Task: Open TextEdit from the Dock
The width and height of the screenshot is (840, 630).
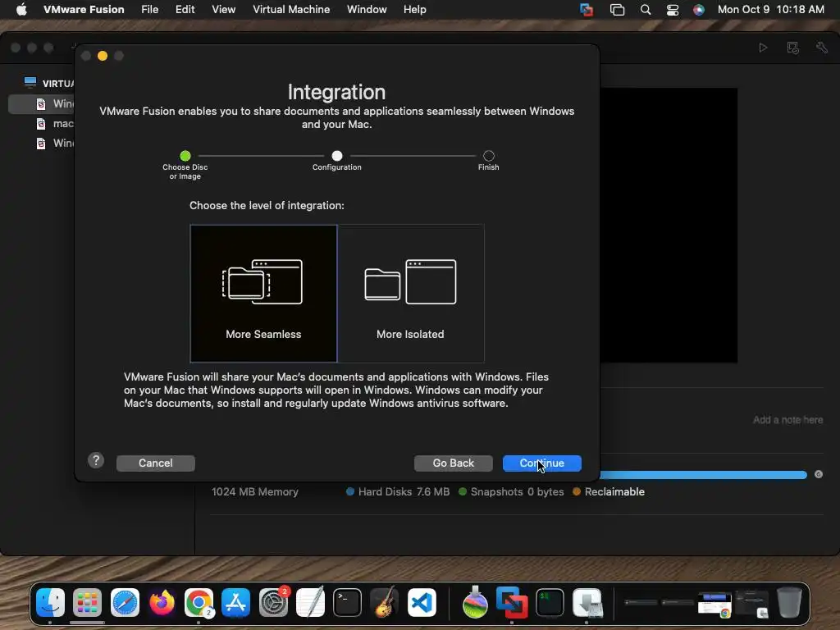Action: coord(310,603)
